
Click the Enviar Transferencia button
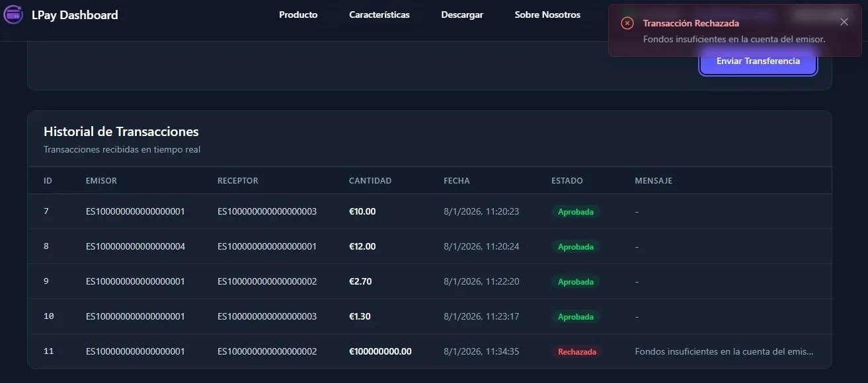pos(758,61)
